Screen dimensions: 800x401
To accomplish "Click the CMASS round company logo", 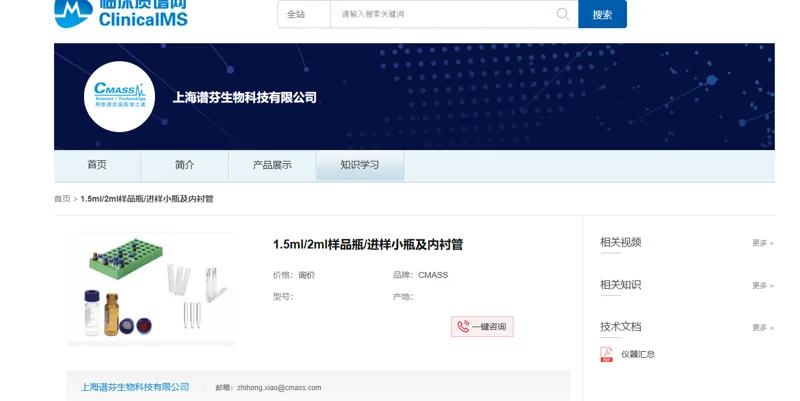I will point(119,96).
